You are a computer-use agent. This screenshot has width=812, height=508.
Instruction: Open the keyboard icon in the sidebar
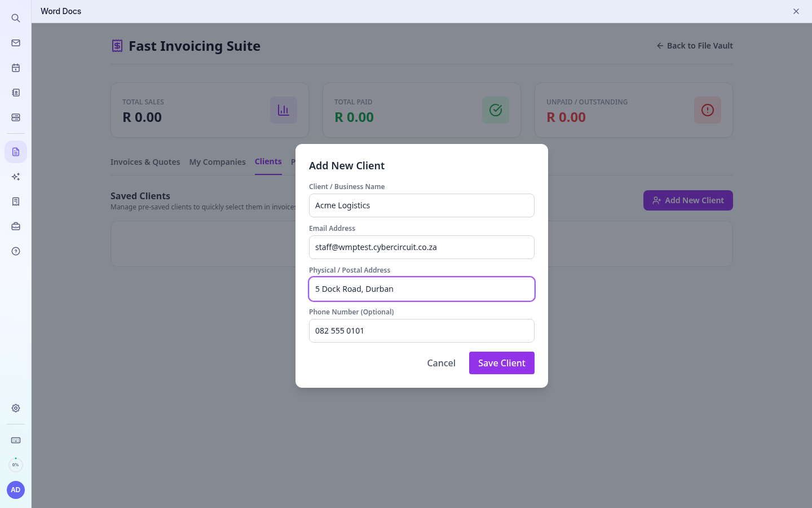pos(16,440)
